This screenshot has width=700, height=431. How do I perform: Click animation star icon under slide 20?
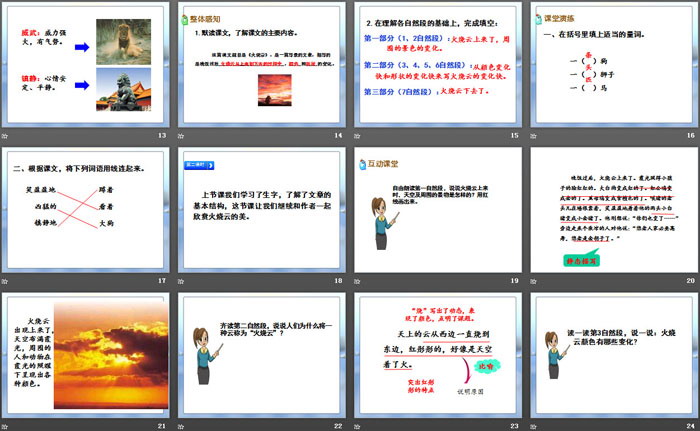pyautogui.click(x=533, y=281)
